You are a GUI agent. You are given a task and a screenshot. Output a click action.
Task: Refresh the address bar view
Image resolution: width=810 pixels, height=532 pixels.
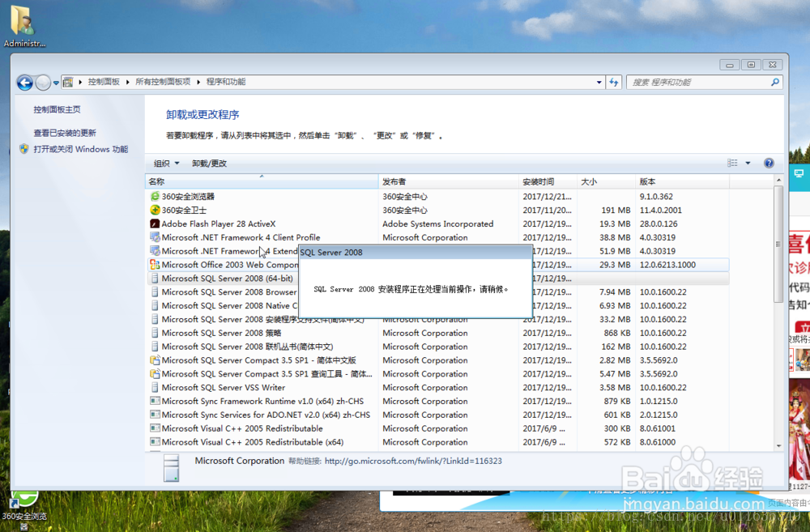pyautogui.click(x=614, y=82)
